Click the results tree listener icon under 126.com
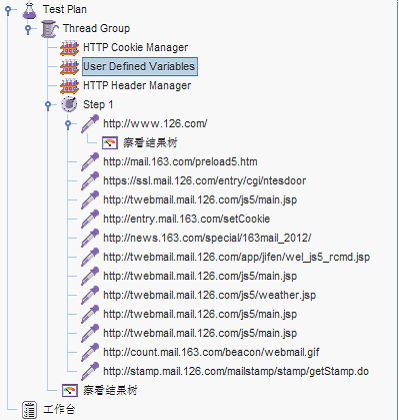Viewport: 399px width, 420px height. tap(110, 143)
